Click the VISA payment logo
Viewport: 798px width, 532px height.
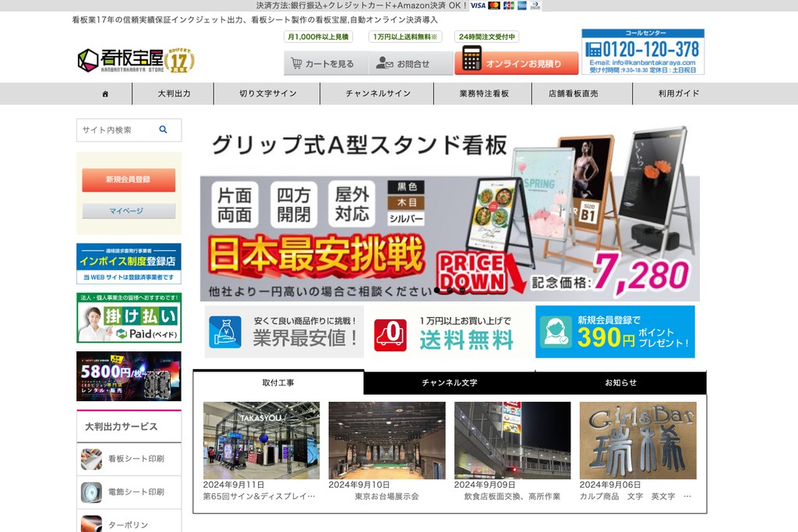tap(478, 5)
